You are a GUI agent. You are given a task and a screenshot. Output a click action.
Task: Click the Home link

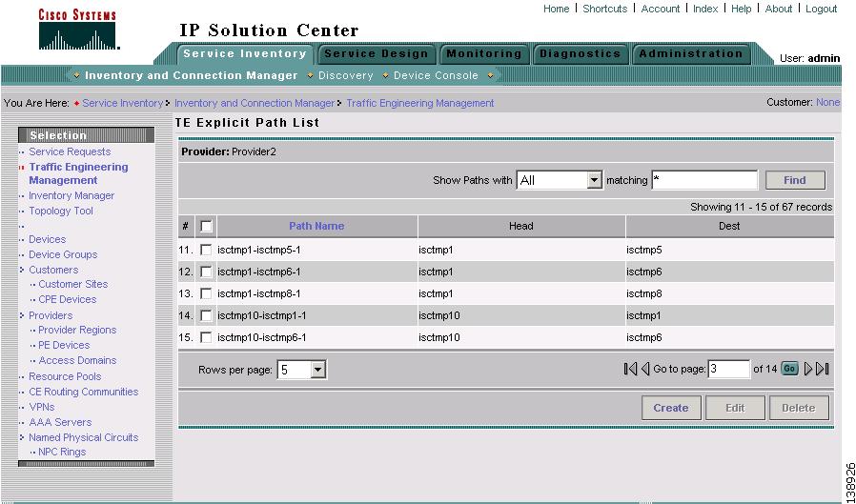[x=556, y=9]
